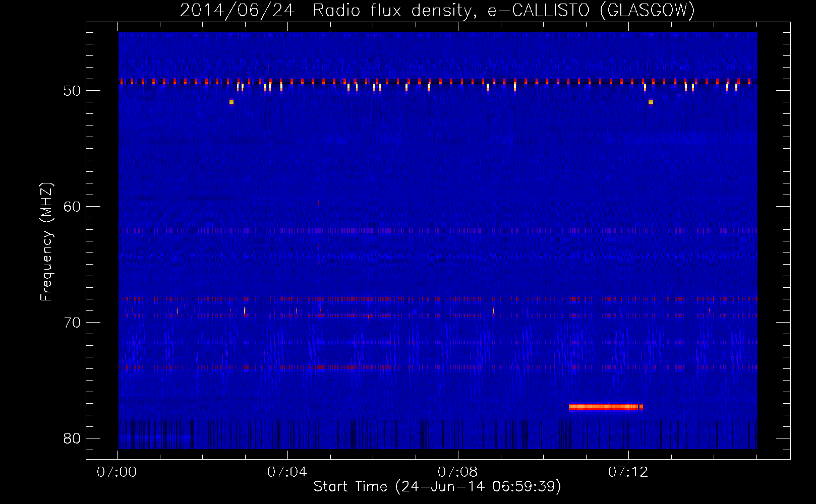Click the bright orange emission bar near 77 MHz
This screenshot has width=816, height=504.
606,407
